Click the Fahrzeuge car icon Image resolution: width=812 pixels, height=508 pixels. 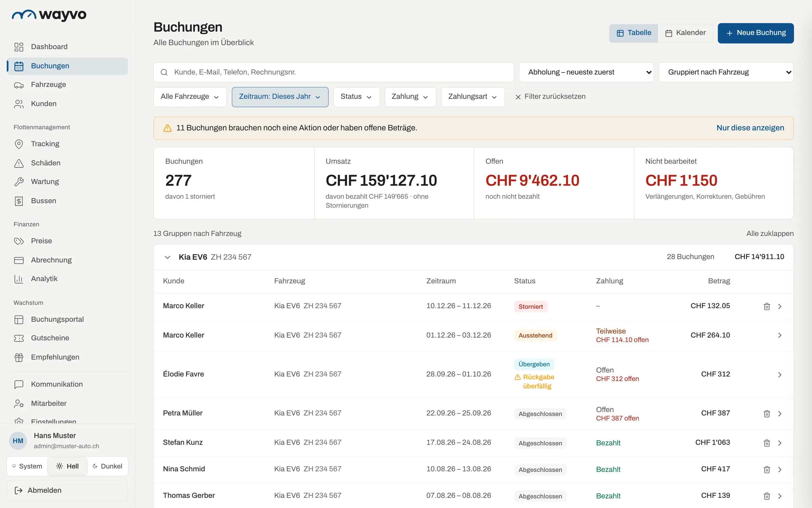19,85
